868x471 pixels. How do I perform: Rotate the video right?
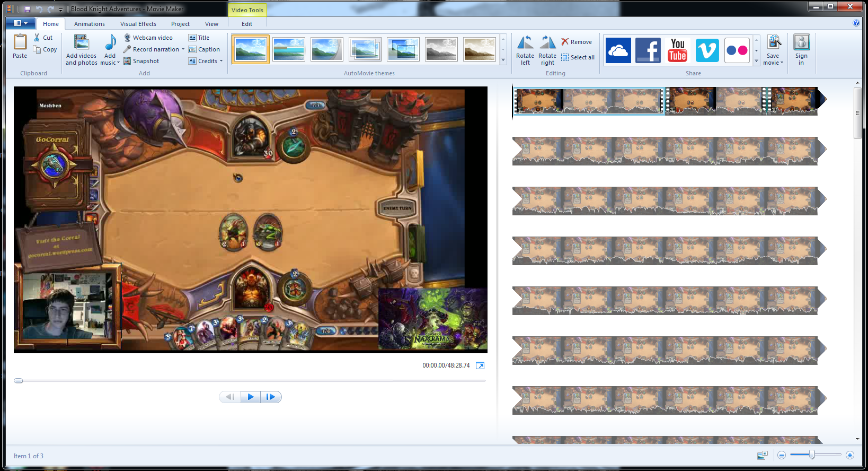click(x=547, y=43)
